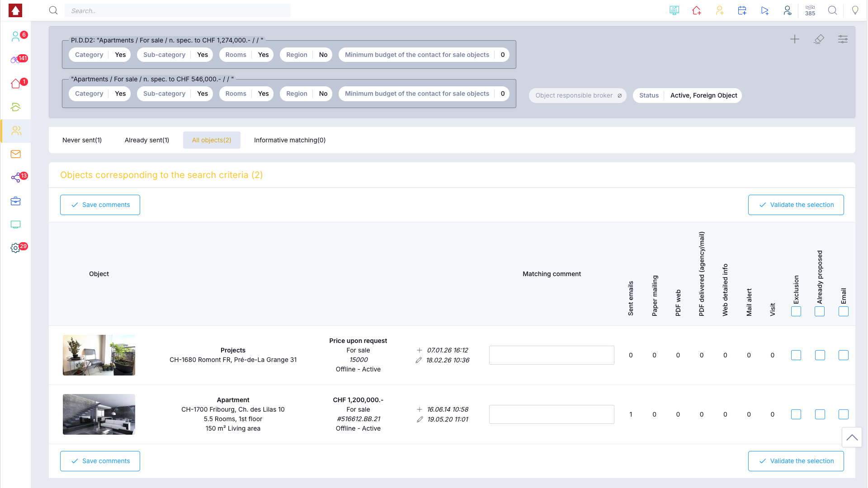Check Email for Fribourg Apartment row
Viewport: 868px width, 488px height.
point(844,414)
